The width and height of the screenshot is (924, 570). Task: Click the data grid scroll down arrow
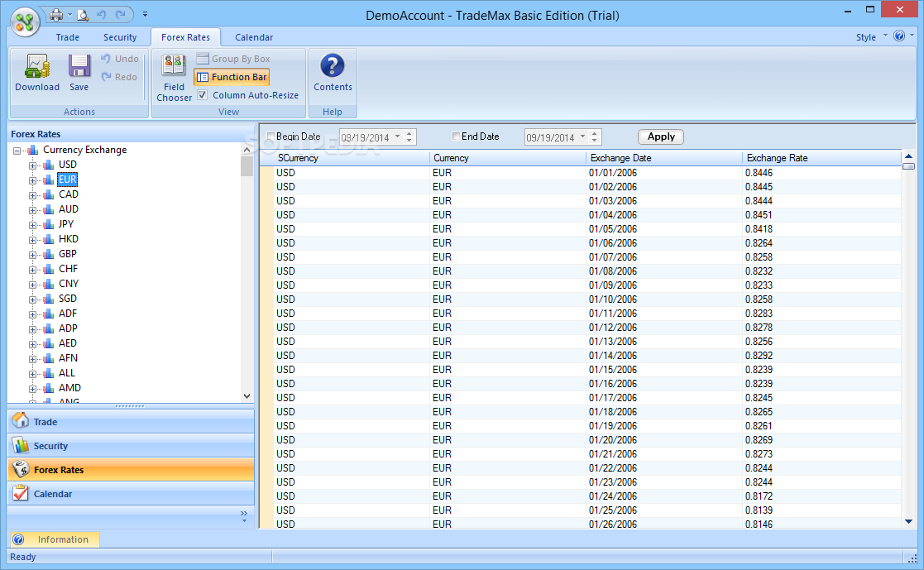tap(908, 522)
